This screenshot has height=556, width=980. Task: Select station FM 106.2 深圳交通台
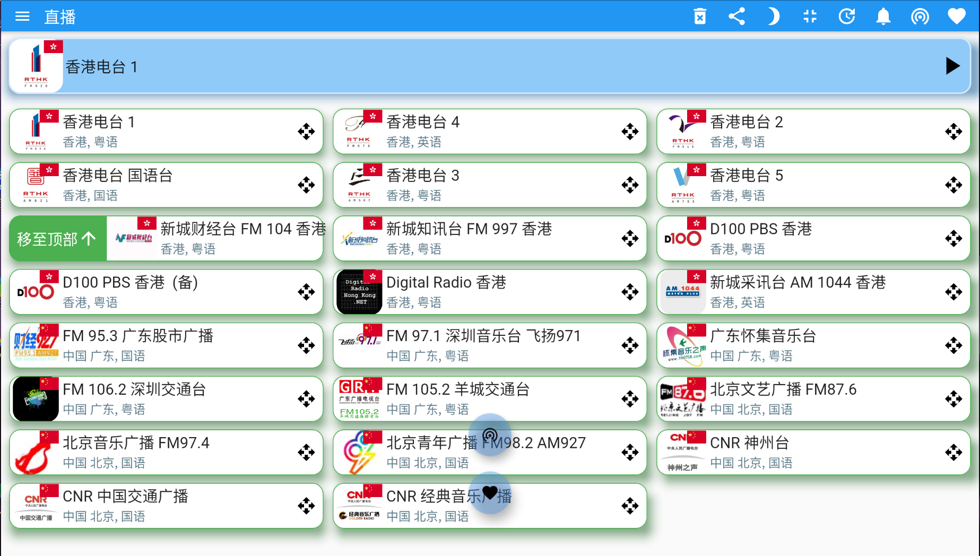166,399
